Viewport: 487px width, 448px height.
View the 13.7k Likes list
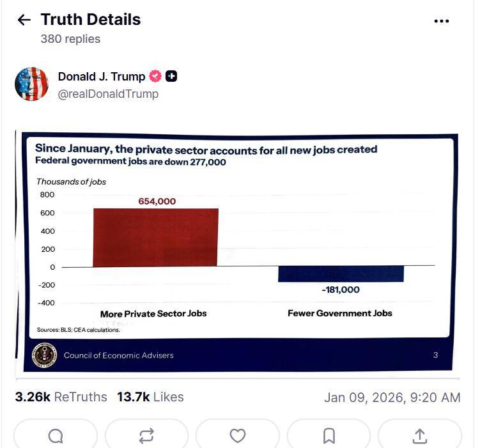pos(150,397)
